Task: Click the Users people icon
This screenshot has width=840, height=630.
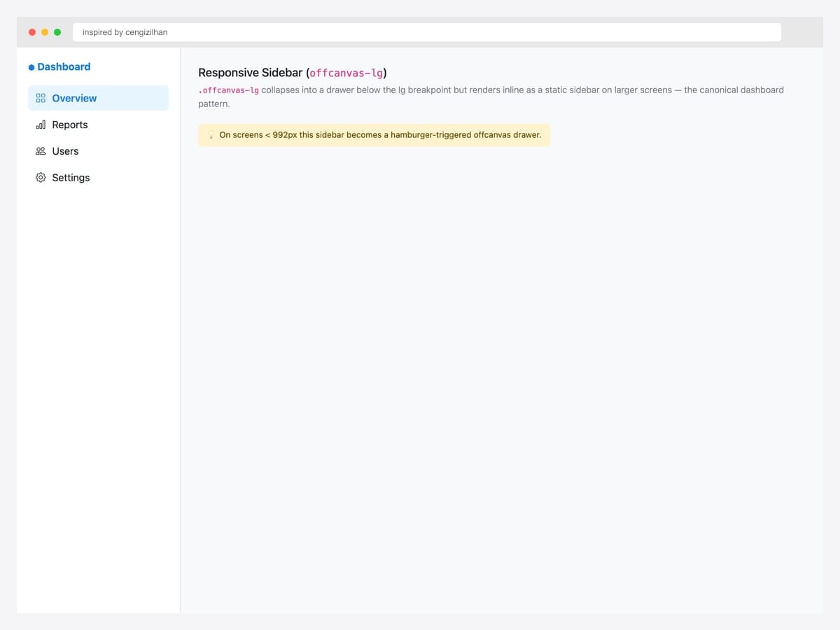Action: click(41, 151)
